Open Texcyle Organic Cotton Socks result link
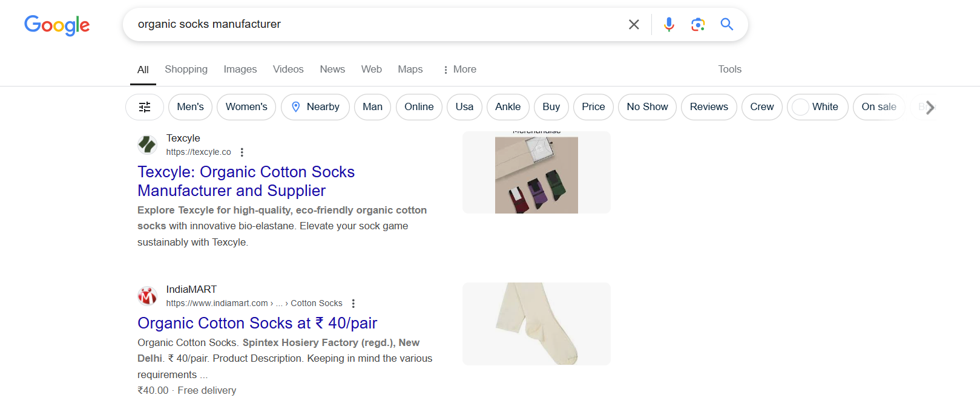This screenshot has height=418, width=980. (x=246, y=181)
